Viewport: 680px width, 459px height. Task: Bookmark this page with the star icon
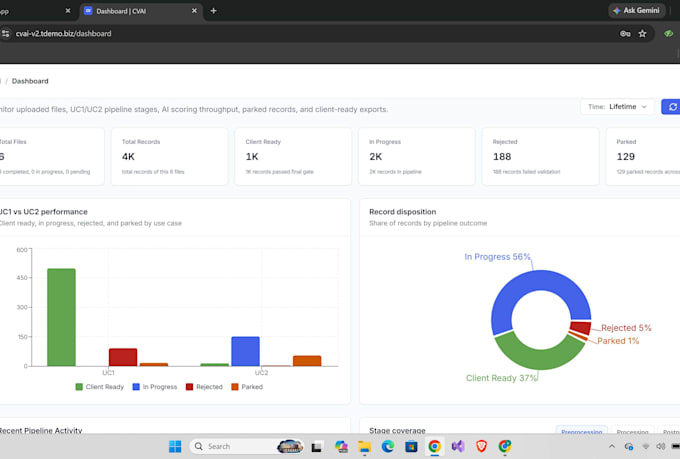[642, 33]
